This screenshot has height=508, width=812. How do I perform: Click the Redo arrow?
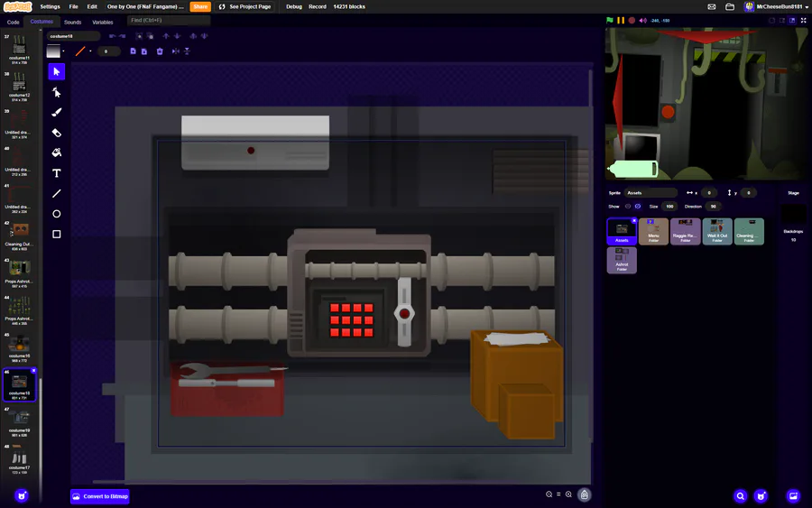(122, 36)
